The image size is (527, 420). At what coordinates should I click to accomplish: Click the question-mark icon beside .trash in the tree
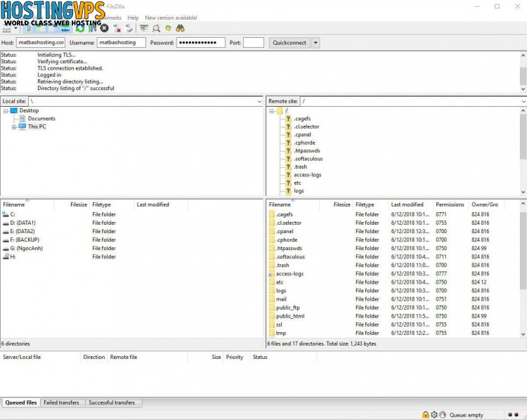pyautogui.click(x=288, y=167)
